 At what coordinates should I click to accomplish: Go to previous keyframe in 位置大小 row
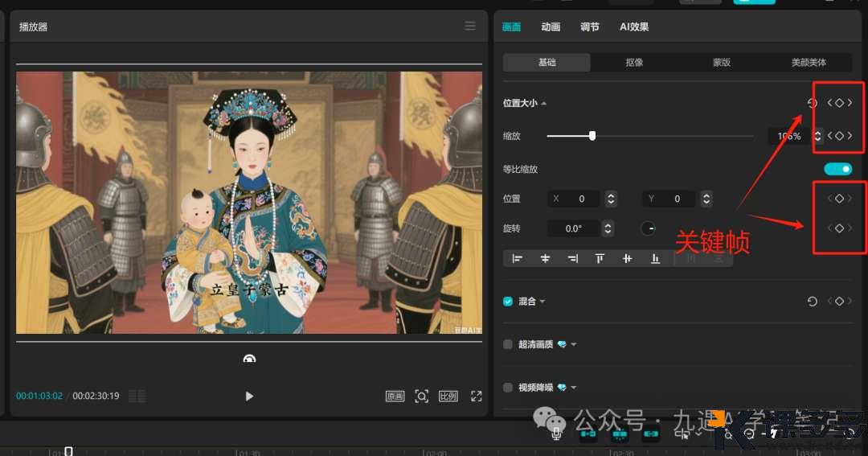click(x=829, y=103)
